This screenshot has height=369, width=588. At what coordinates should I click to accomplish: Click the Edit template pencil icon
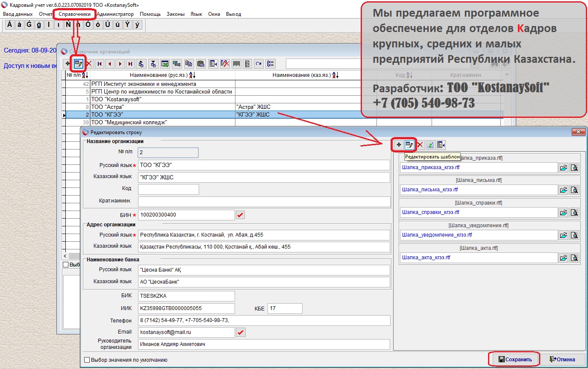[x=409, y=145]
